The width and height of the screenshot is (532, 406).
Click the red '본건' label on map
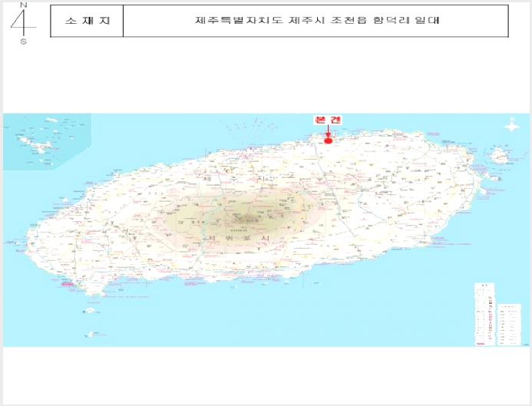pyautogui.click(x=327, y=120)
